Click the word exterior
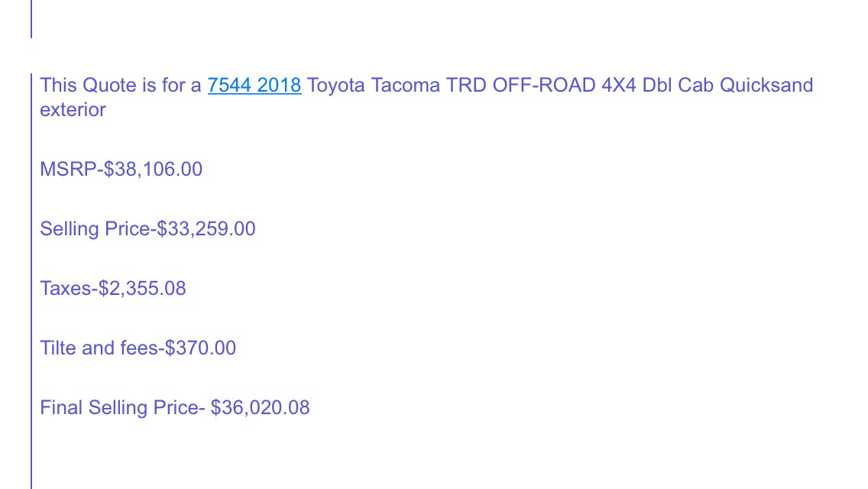 coord(73,110)
